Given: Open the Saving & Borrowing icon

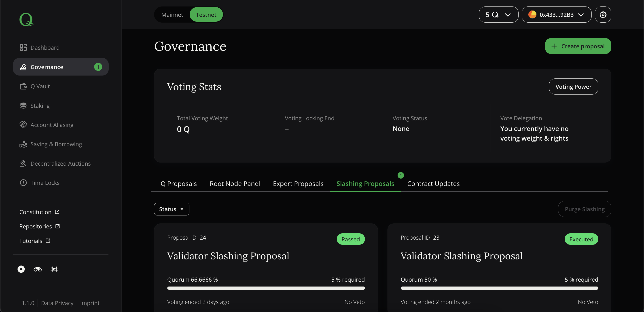Looking at the screenshot, I should (23, 144).
